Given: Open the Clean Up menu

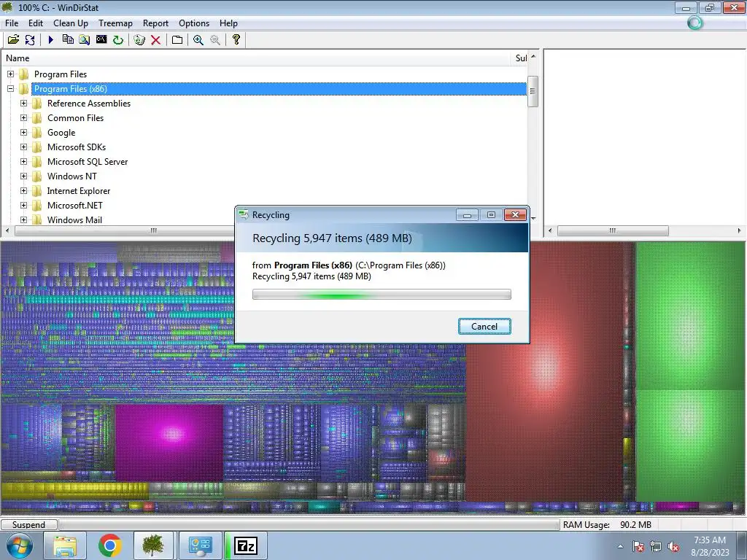Looking at the screenshot, I should click(71, 23).
